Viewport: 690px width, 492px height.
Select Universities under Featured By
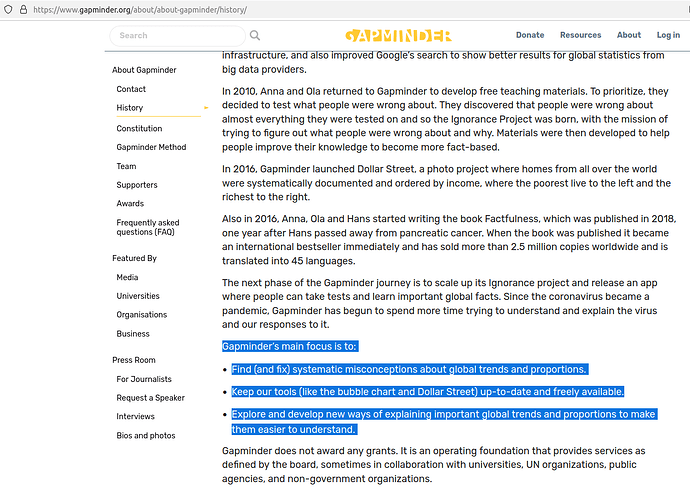pos(138,296)
